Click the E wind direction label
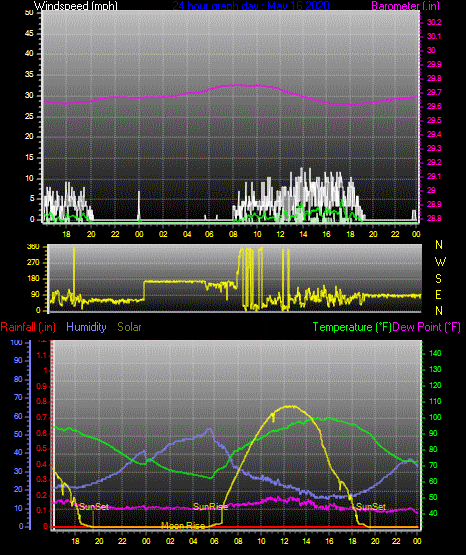Screen dimensions: 466x555 [x=438, y=294]
